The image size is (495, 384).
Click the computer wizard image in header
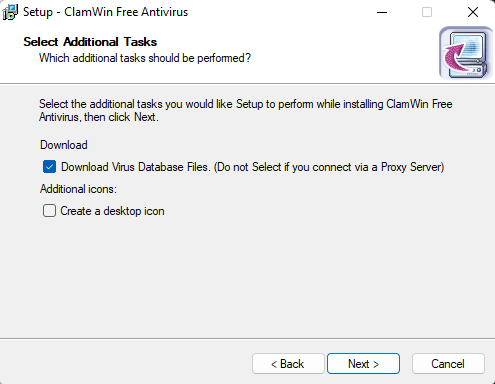coord(466,53)
